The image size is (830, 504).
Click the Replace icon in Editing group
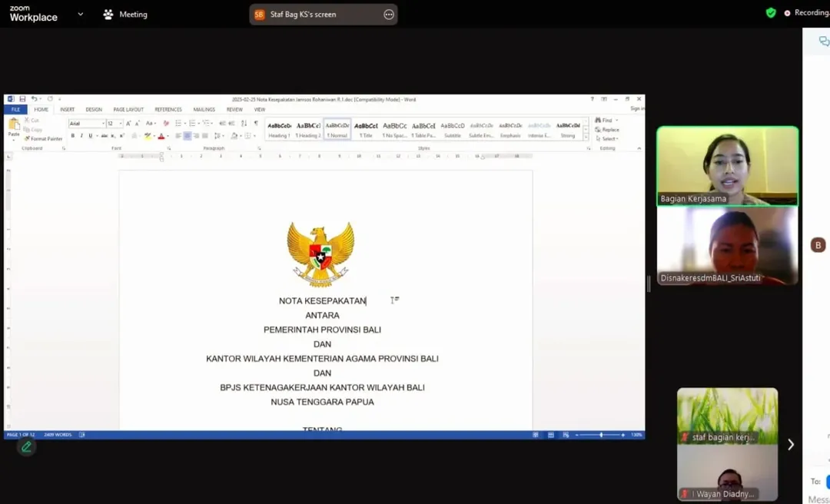point(598,130)
